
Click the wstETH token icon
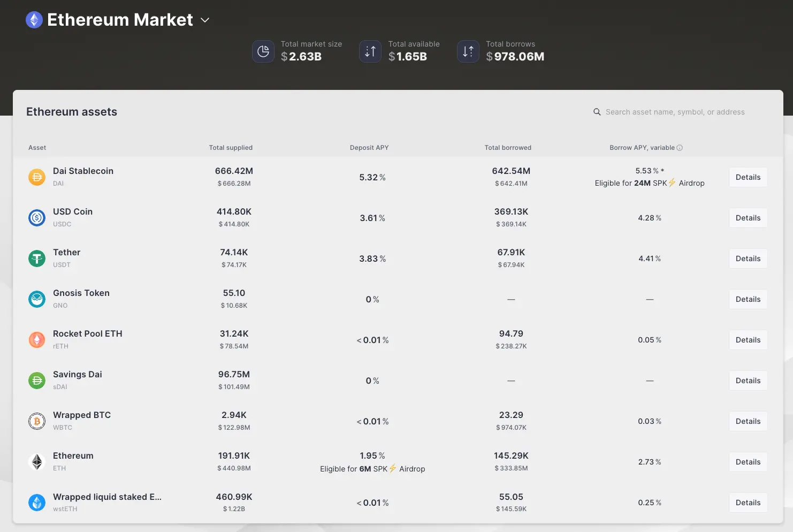pos(37,503)
